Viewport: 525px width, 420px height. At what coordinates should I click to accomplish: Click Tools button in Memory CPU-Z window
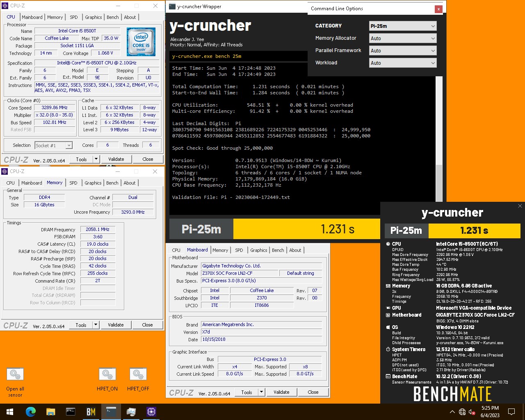81,325
